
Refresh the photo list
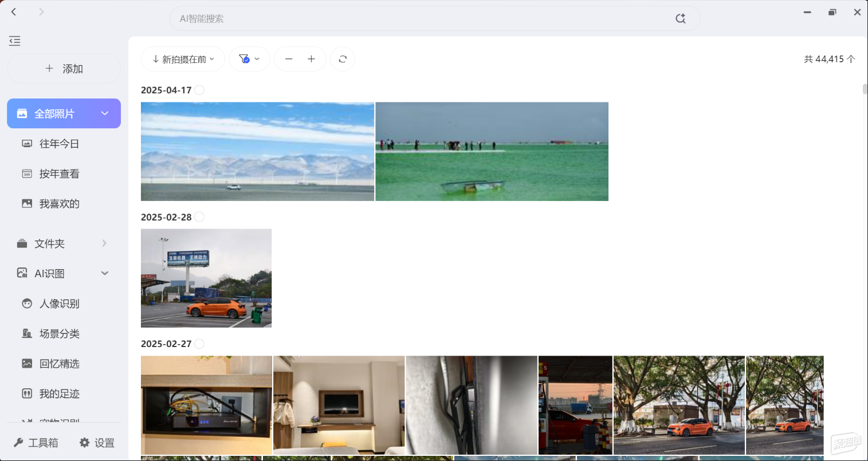(343, 59)
